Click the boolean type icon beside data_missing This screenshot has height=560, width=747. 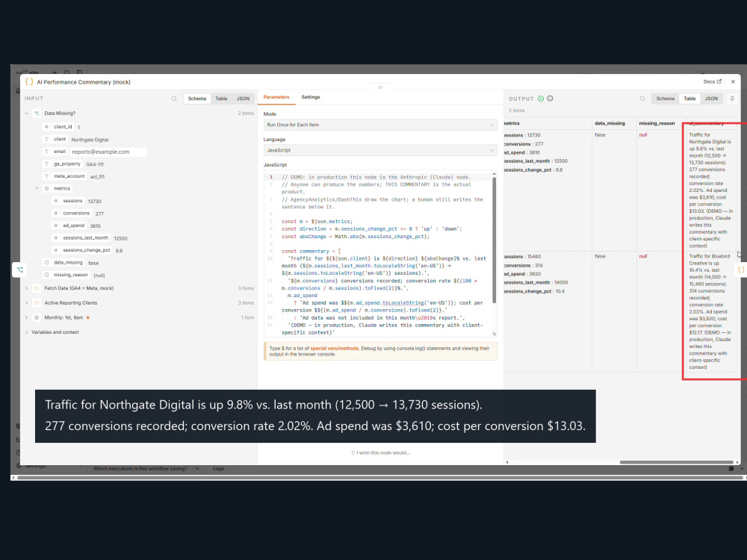[46, 262]
